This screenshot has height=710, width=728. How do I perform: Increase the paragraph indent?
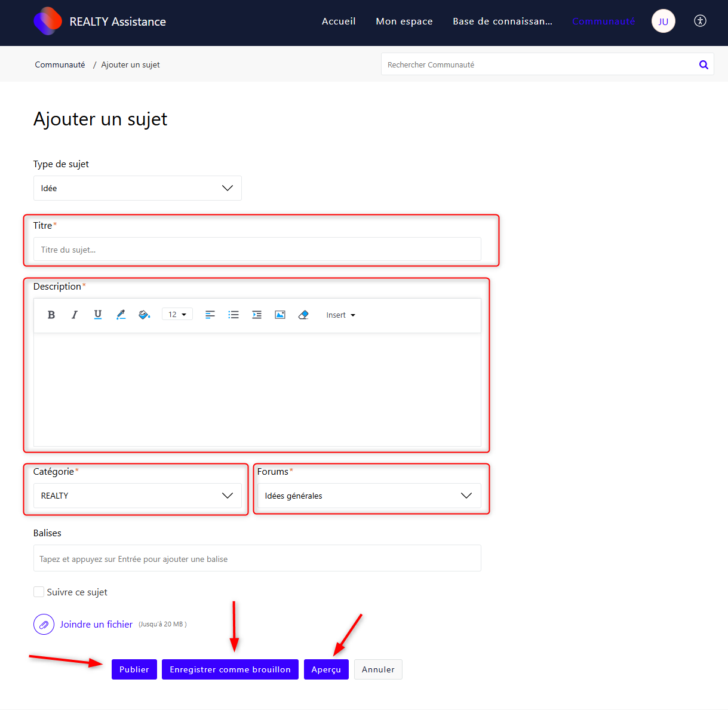tap(257, 315)
